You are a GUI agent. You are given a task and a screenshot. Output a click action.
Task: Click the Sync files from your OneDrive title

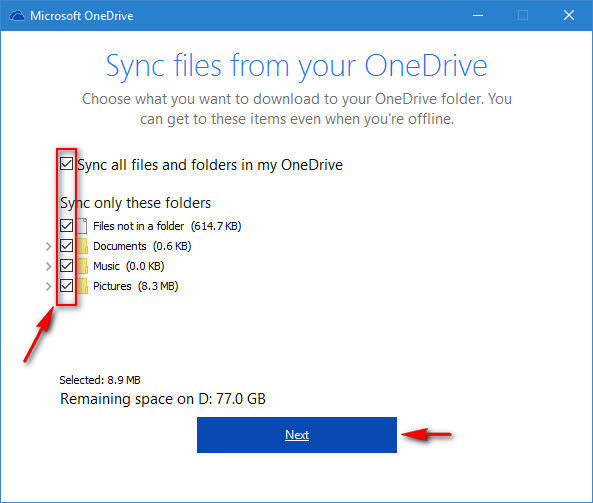click(297, 66)
